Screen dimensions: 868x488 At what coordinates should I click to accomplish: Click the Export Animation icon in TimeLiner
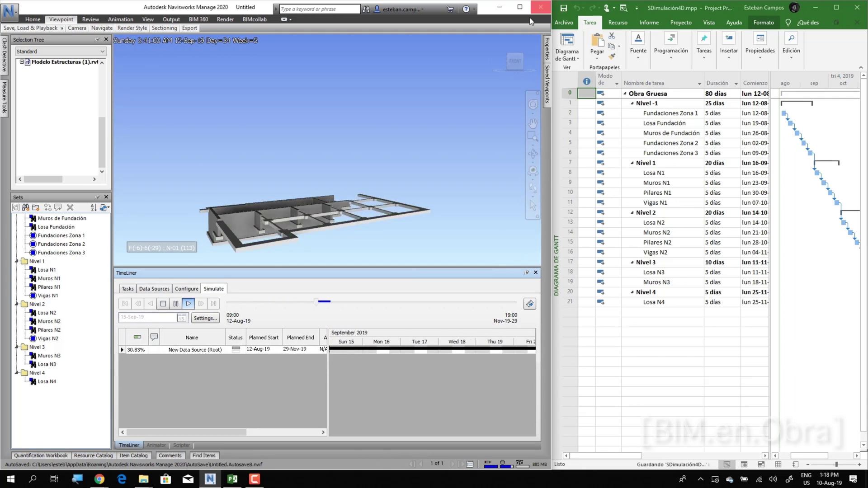530,304
